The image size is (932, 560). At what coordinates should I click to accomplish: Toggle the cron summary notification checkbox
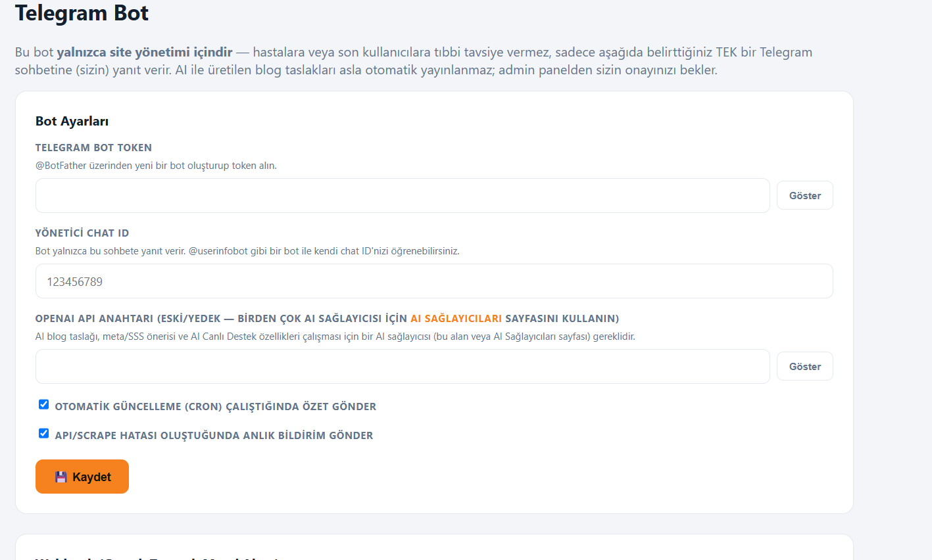[43, 404]
